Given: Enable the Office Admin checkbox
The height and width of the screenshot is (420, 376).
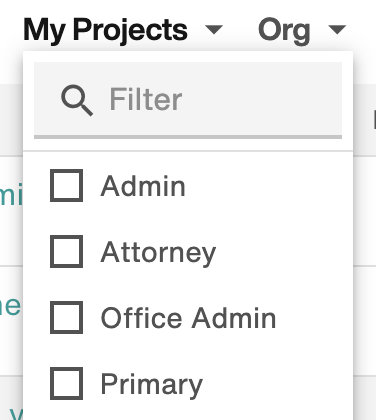Looking at the screenshot, I should click(67, 317).
